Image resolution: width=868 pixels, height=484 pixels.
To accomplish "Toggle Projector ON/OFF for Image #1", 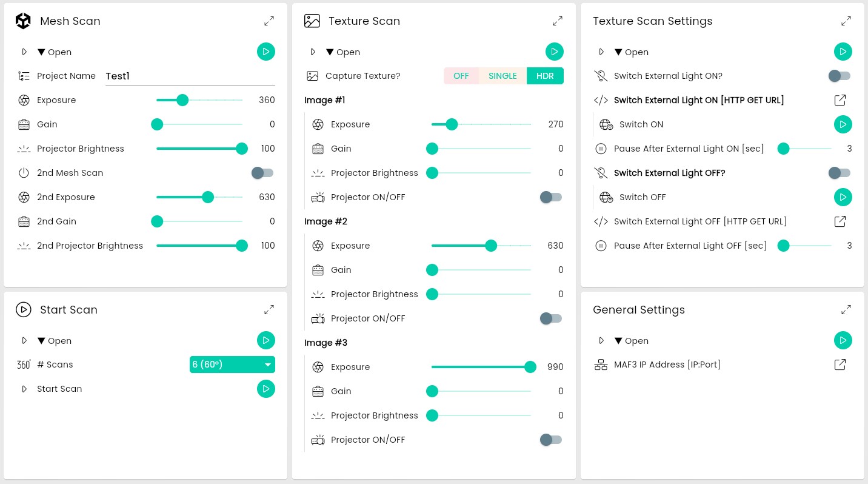I will 551,197.
